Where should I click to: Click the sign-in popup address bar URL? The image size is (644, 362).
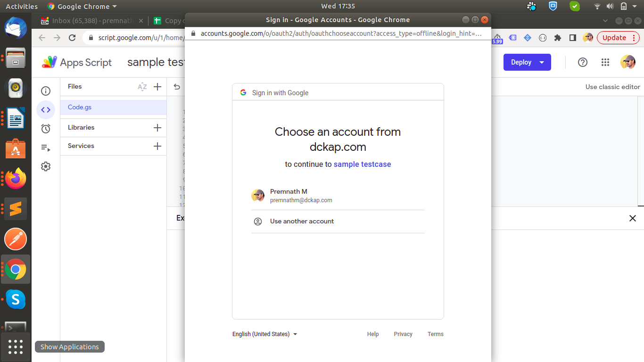tap(341, 33)
